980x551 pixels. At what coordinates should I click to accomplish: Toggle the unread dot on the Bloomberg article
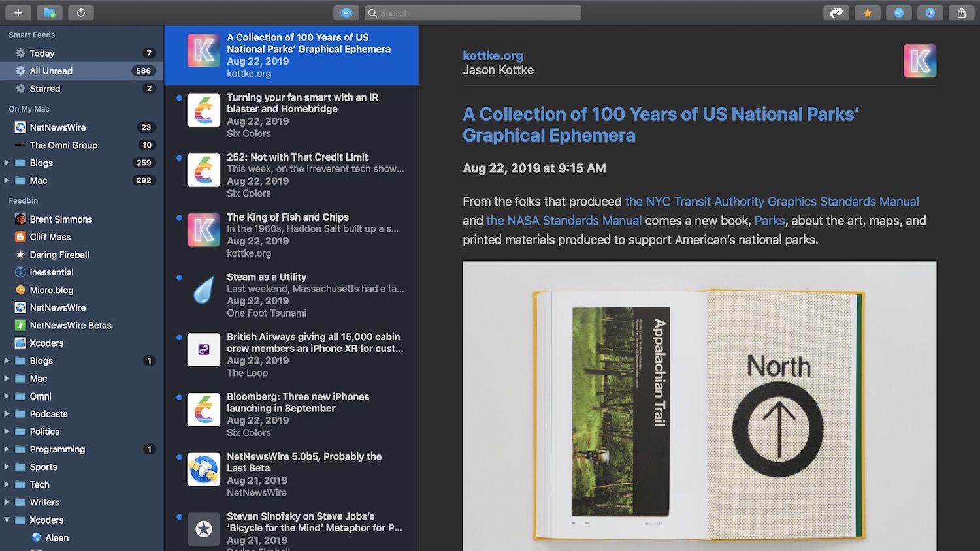point(180,397)
